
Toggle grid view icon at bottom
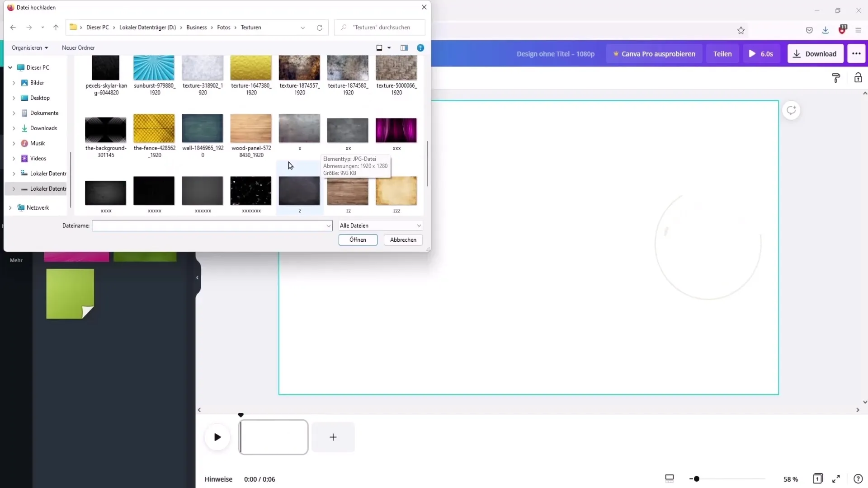pos(670,479)
